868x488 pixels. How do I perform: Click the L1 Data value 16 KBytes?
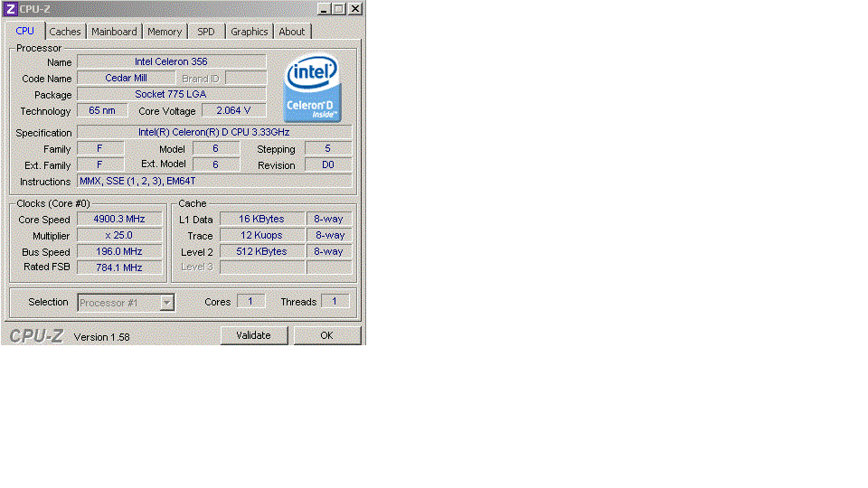tap(262, 219)
